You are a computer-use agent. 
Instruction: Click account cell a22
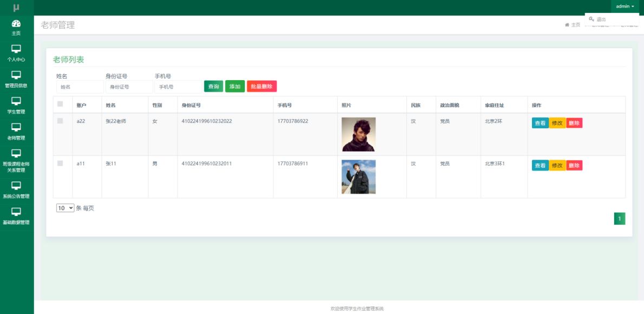[x=81, y=121]
